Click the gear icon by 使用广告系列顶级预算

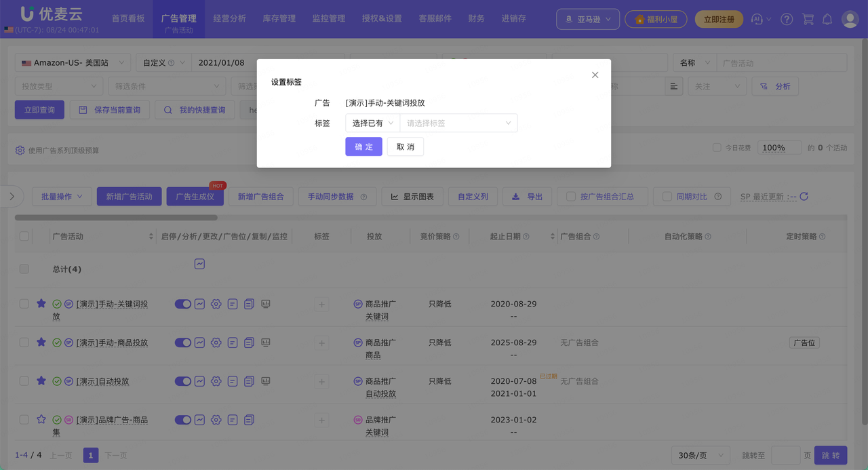click(20, 151)
